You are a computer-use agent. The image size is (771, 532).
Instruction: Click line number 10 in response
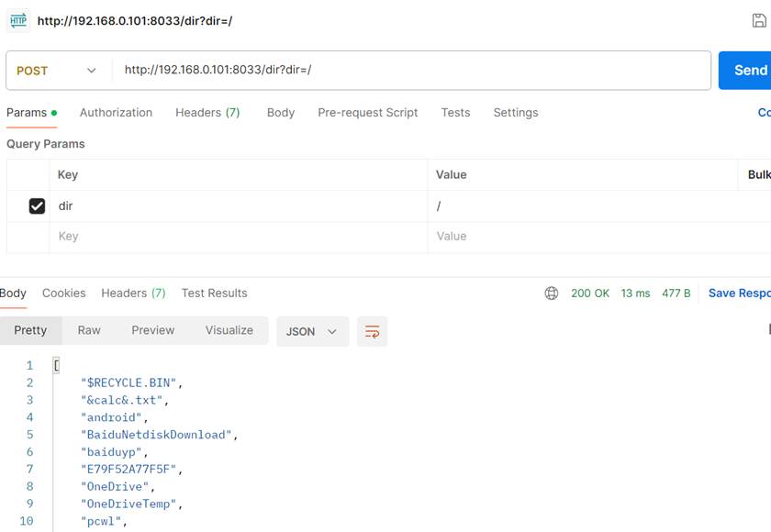point(27,521)
